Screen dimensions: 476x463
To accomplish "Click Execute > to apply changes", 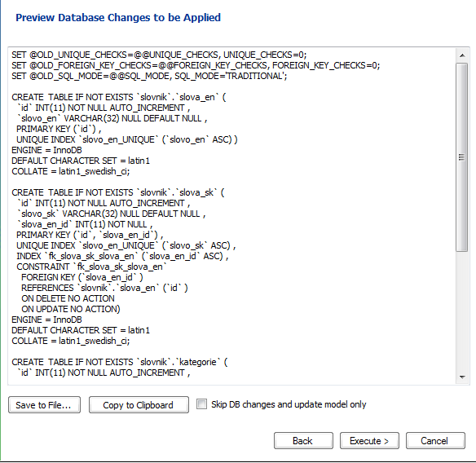I will pyautogui.click(x=369, y=440).
